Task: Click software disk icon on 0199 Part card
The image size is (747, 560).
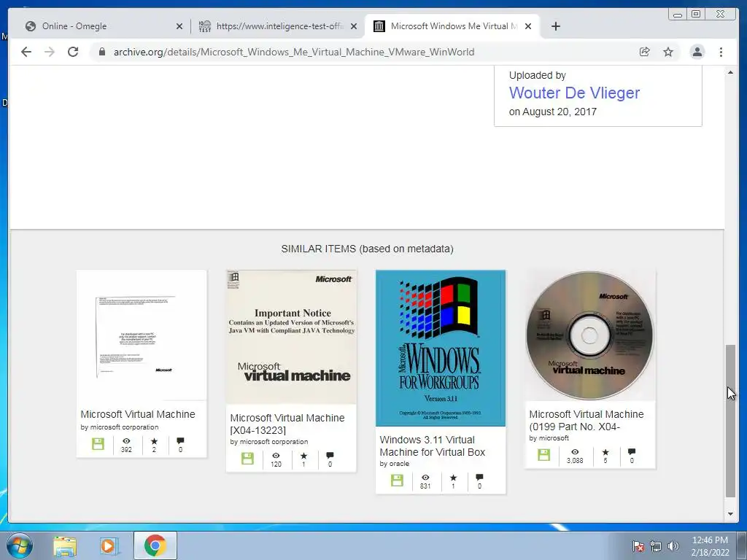Action: [x=544, y=455]
